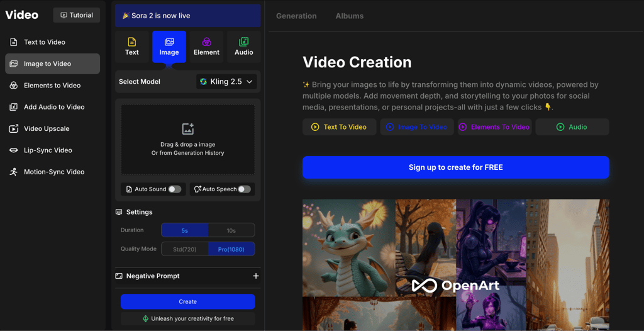The image size is (644, 331).
Task: Click the Motion-Sync running figure icon
Action: pyautogui.click(x=14, y=172)
